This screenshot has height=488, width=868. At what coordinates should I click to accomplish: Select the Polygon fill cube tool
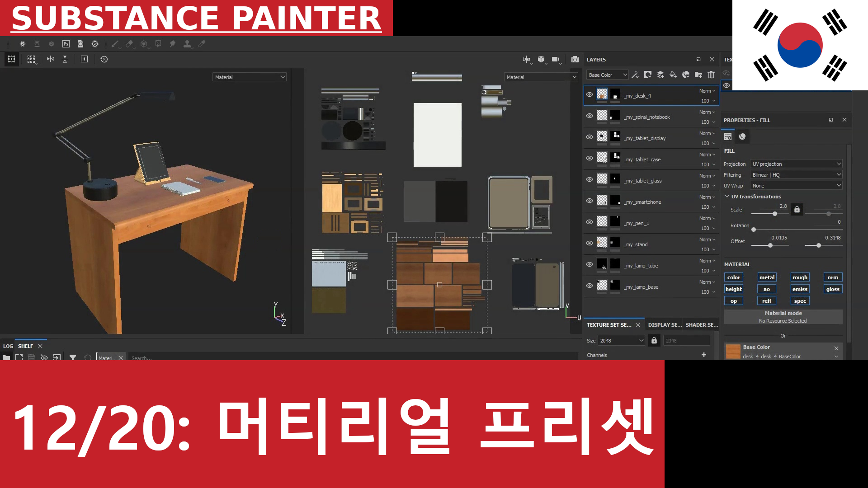[x=144, y=44]
